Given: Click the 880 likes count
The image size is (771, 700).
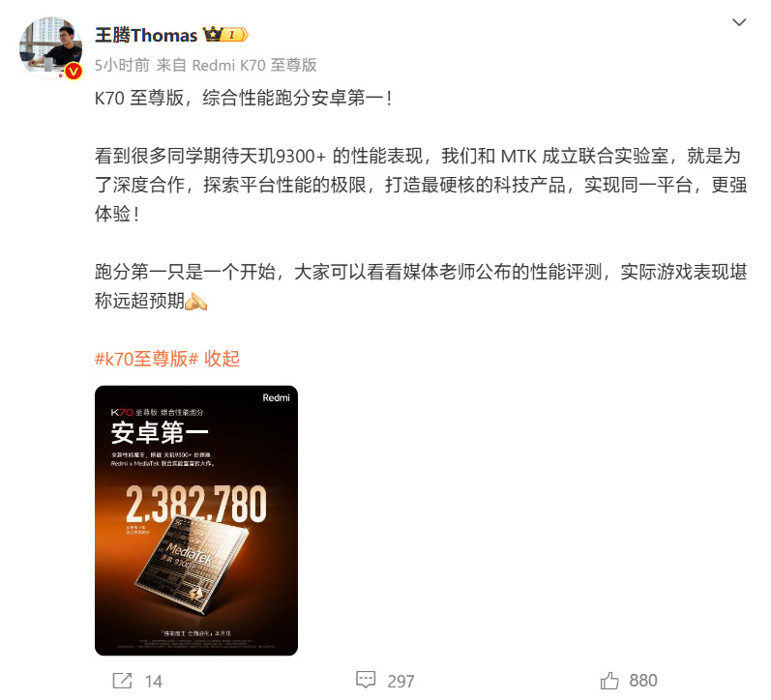Looking at the screenshot, I should [643, 681].
